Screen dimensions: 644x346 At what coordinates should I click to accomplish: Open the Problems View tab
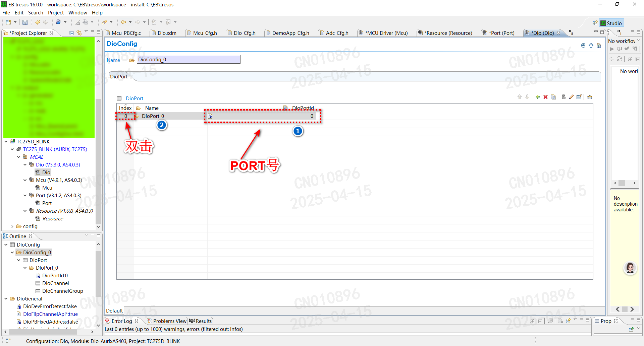point(167,321)
